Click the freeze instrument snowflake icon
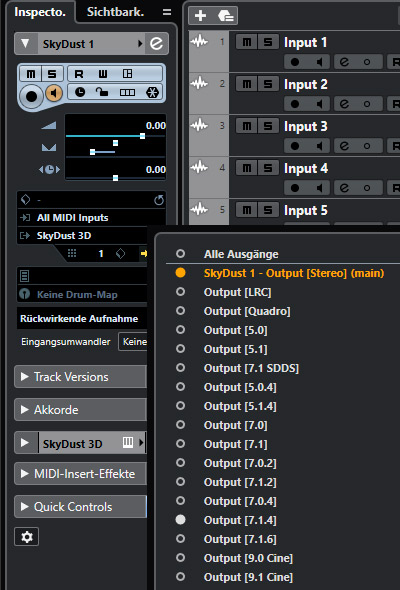This screenshot has width=400, height=590. point(152,92)
